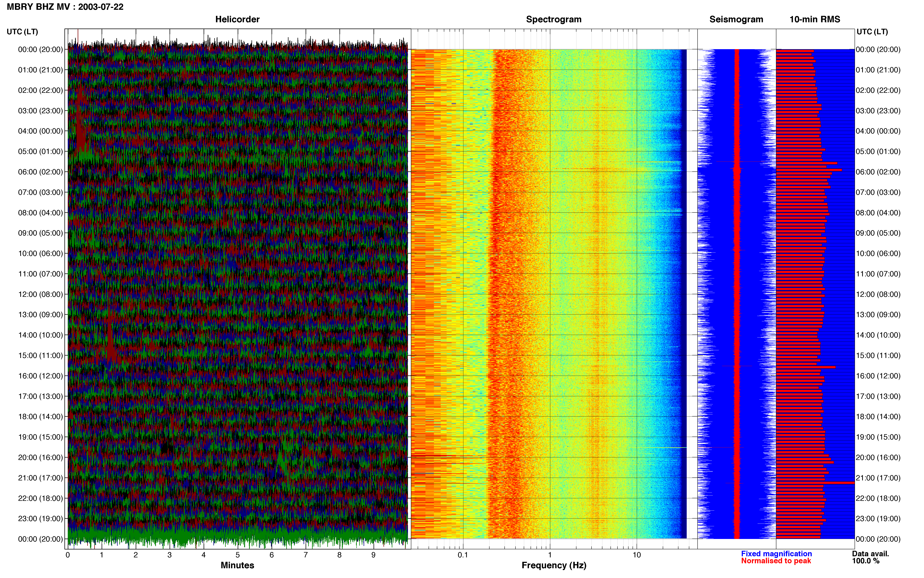This screenshot has width=924, height=578.
Task: Click left time label 14:00 (10:00)
Action: [41, 335]
